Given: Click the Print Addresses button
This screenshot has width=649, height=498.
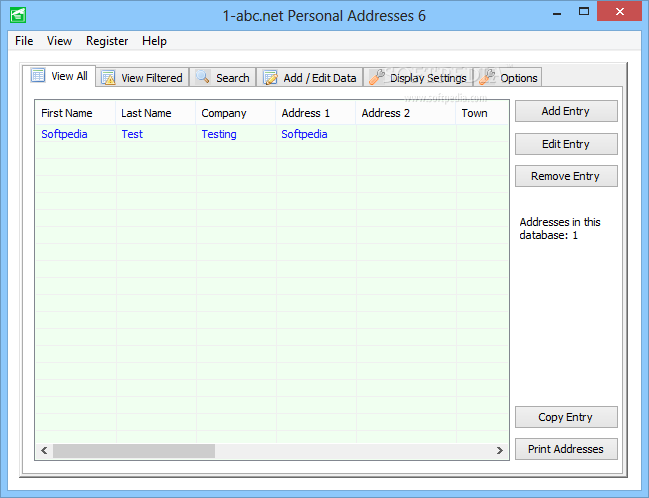Looking at the screenshot, I should (x=566, y=449).
